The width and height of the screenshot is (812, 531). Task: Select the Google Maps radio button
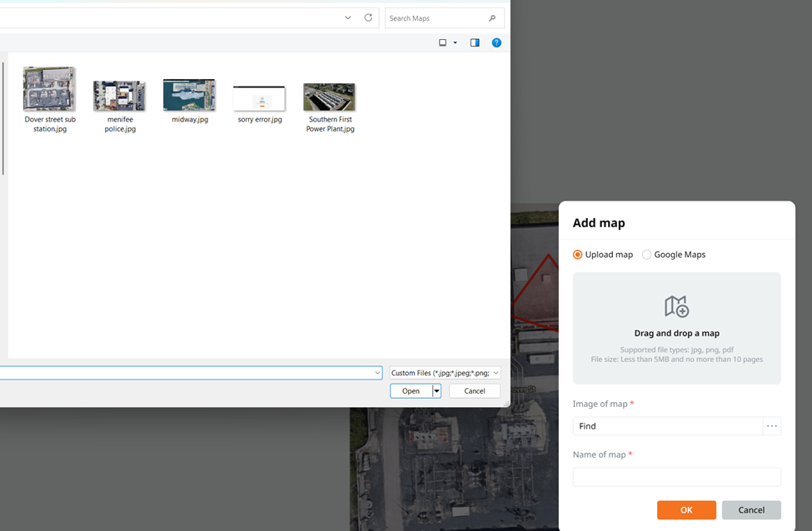646,255
